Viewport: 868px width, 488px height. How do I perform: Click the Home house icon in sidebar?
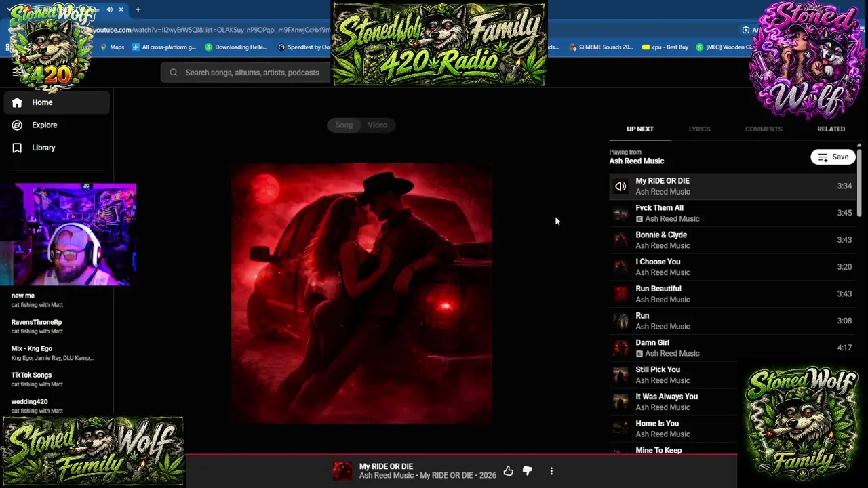point(17,102)
